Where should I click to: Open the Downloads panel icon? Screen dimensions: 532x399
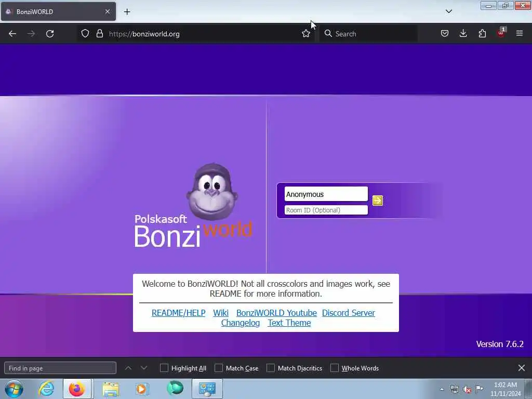[x=463, y=34]
